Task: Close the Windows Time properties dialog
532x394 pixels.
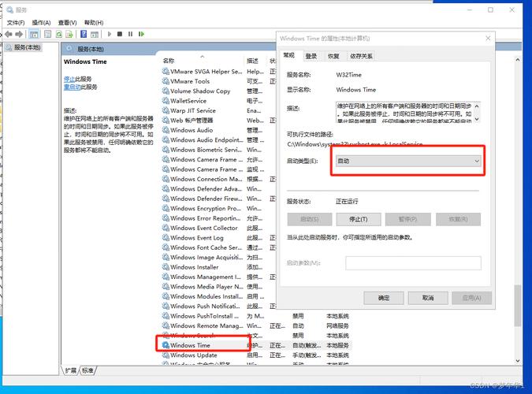Action: click(488, 39)
